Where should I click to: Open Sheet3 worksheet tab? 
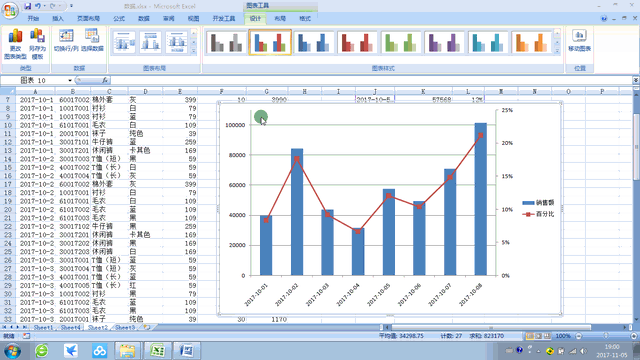click(124, 327)
